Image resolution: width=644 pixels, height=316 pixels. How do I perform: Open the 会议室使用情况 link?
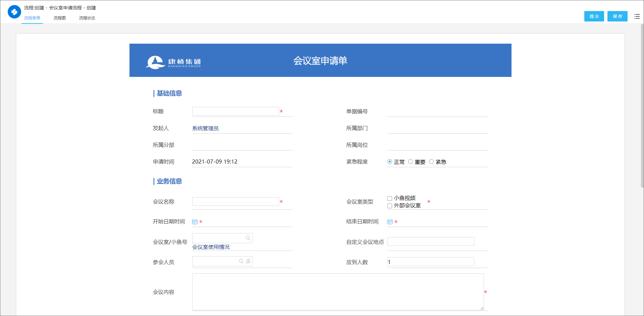click(x=211, y=247)
